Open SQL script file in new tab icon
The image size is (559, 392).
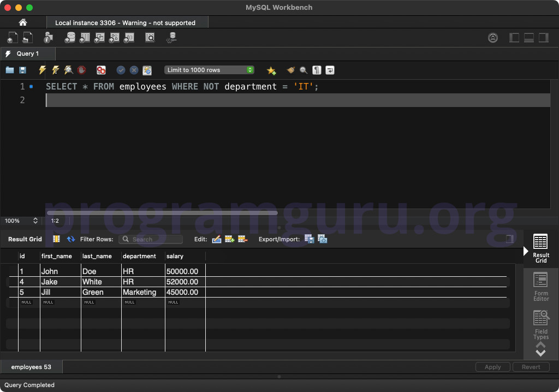click(28, 38)
